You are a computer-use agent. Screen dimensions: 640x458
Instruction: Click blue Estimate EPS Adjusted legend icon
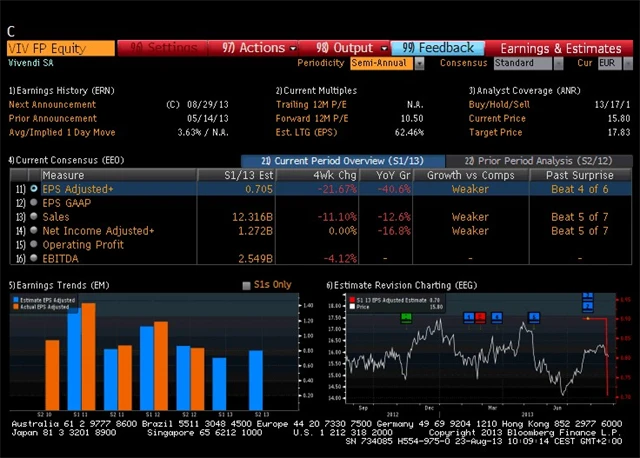coord(16,299)
